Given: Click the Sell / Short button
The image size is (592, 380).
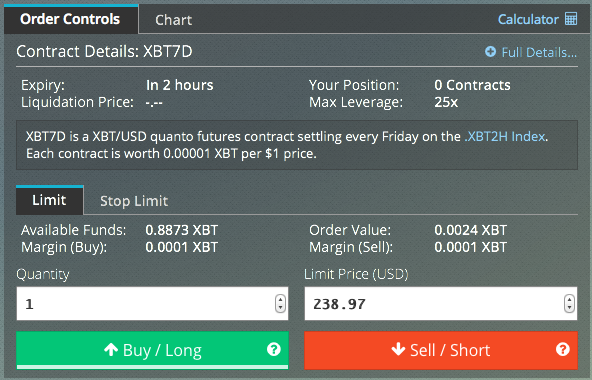Looking at the screenshot, I should 441,350.
